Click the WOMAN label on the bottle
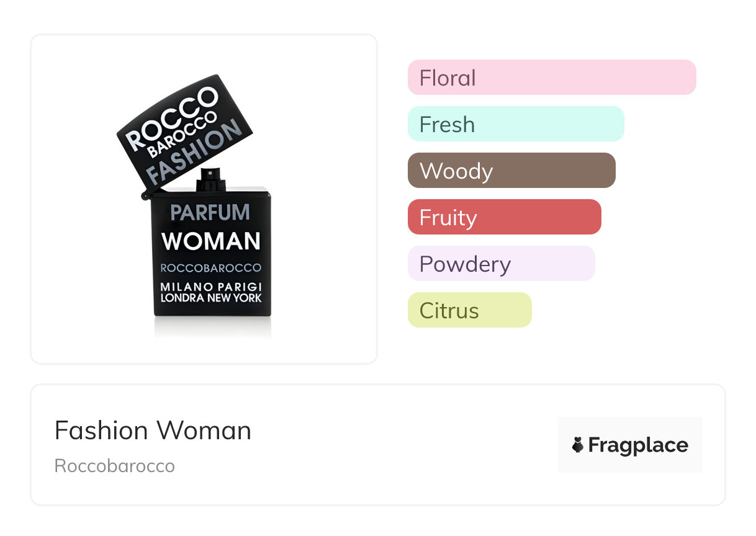 coord(211,241)
